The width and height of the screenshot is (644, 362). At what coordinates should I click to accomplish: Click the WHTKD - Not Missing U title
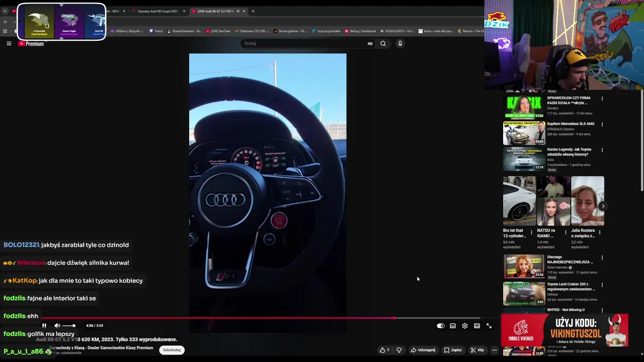566,310
